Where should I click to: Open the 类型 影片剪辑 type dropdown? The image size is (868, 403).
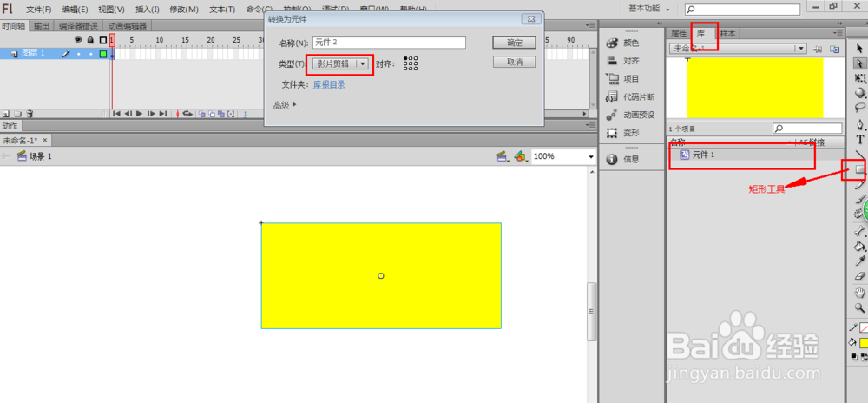tap(340, 63)
